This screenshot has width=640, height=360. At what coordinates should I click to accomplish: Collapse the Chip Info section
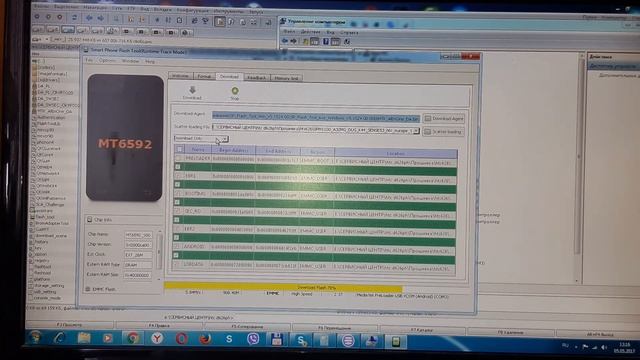click(89, 220)
